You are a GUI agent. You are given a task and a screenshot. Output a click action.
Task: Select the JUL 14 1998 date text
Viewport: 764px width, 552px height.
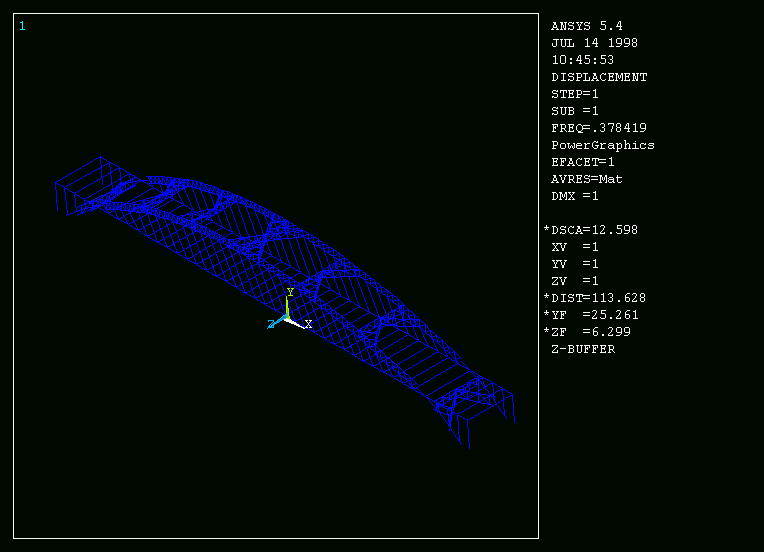594,43
